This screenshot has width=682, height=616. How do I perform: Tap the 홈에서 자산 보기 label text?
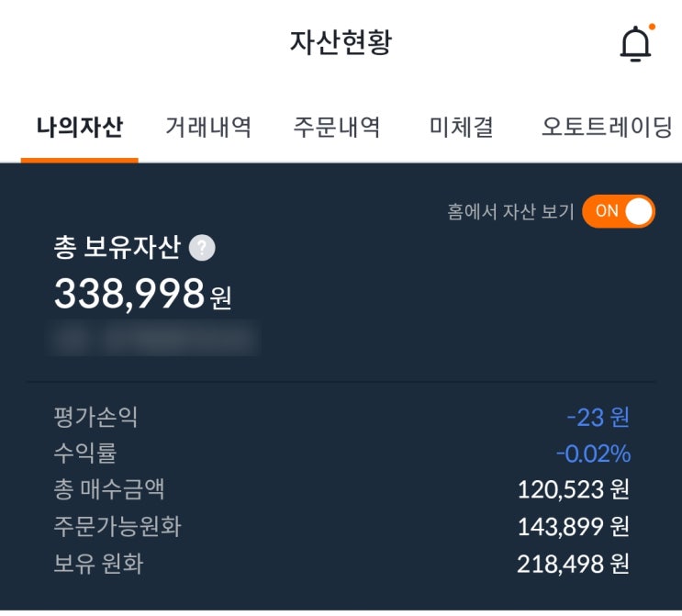(510, 211)
